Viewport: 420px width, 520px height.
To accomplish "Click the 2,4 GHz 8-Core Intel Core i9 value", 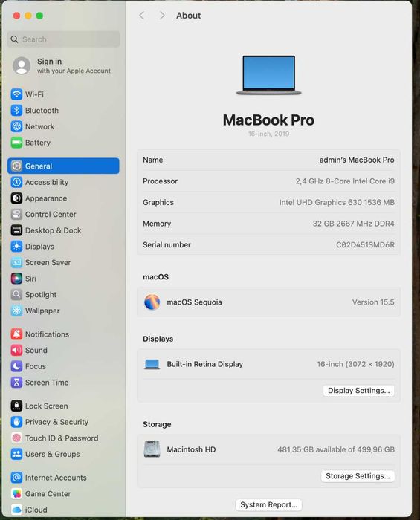I will coord(345,181).
